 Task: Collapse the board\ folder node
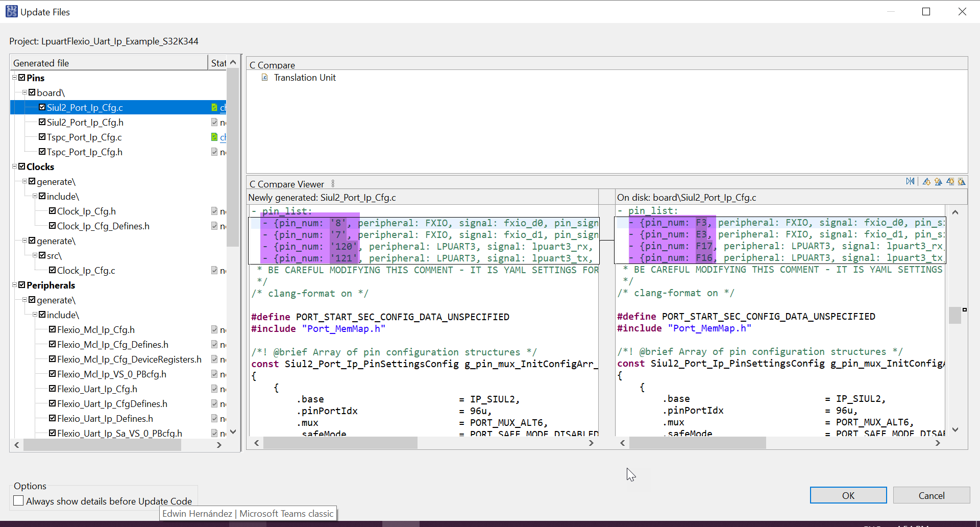[x=23, y=92]
